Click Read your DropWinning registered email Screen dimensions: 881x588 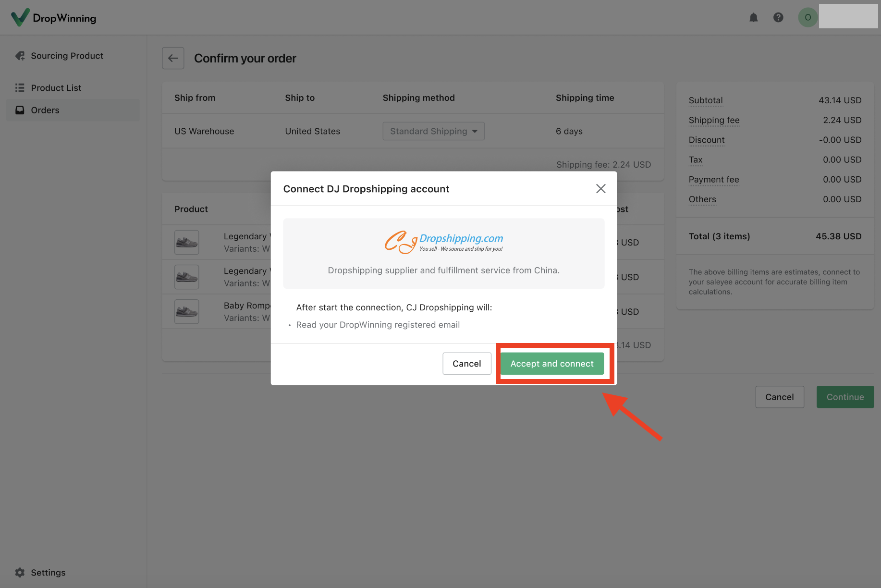click(x=378, y=325)
